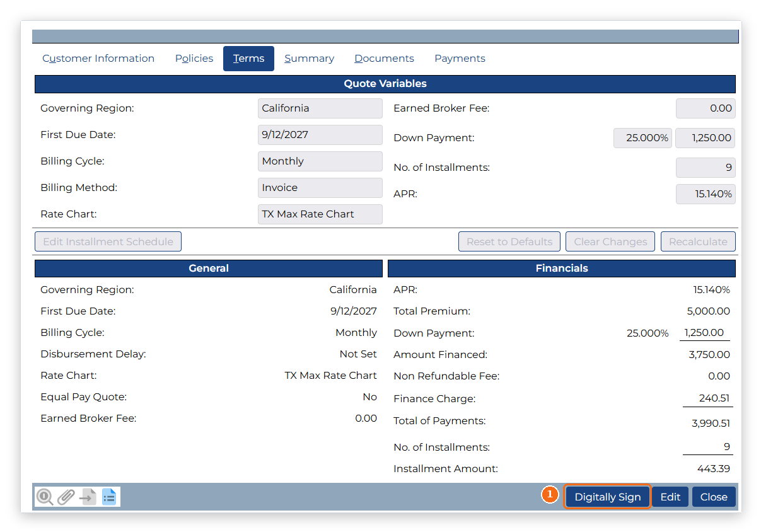The height and width of the screenshot is (532, 761).
Task: Click the Recalculate button
Action: point(698,241)
